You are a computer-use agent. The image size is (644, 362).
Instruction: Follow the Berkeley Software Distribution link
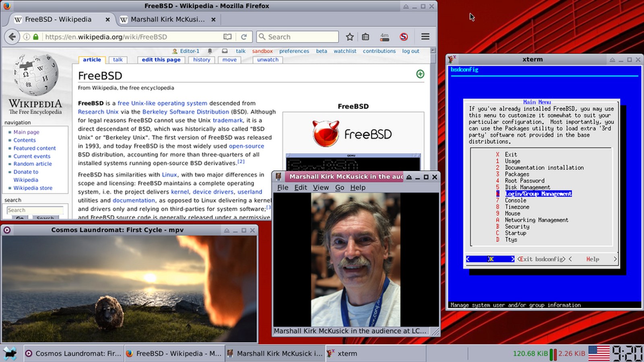186,112
